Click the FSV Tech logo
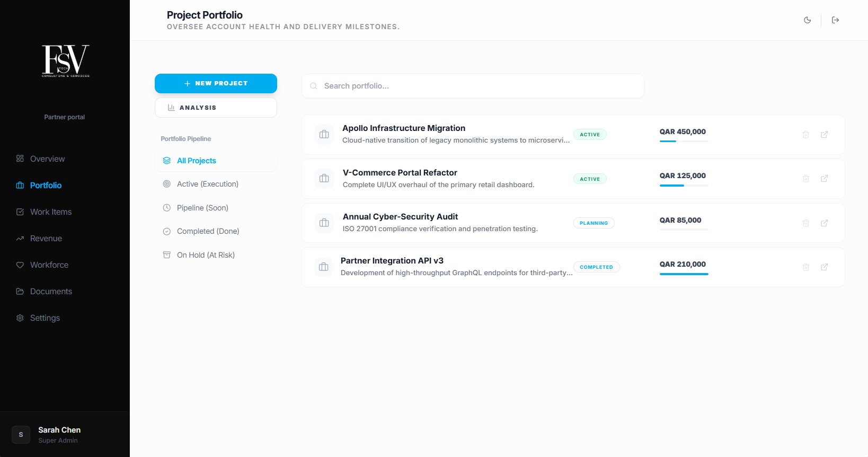The width and height of the screenshot is (868, 457). click(66, 61)
